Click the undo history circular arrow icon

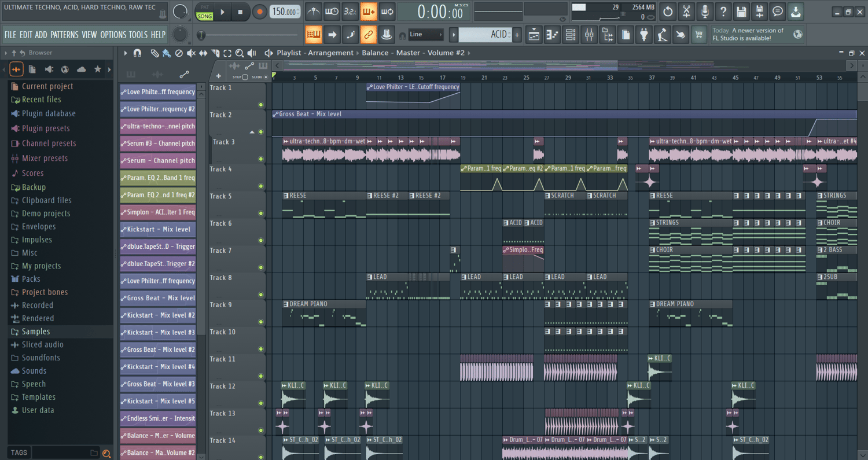tap(668, 12)
